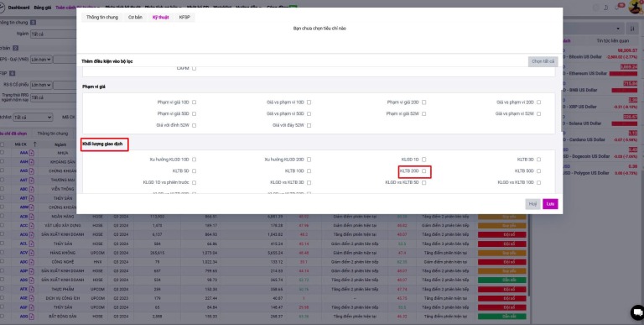Image resolution: width=644 pixels, height=325 pixels.
Task: Select Ethereum US Dollar row in right panel
Action: click(600, 70)
